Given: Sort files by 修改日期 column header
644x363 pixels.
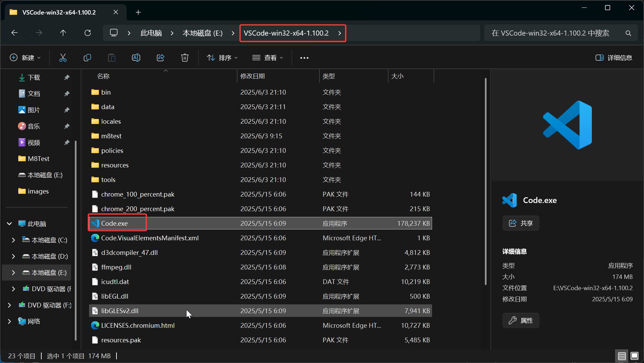Looking at the screenshot, I should 253,76.
